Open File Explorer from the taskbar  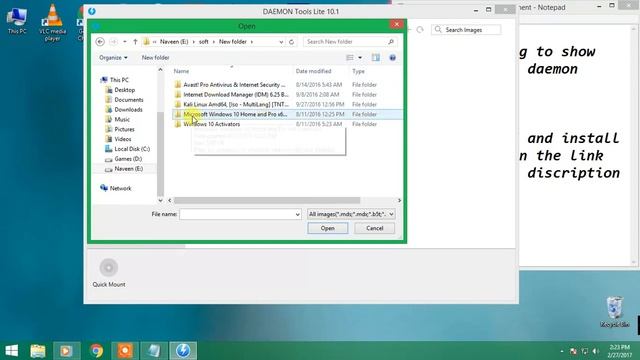[x=38, y=351]
